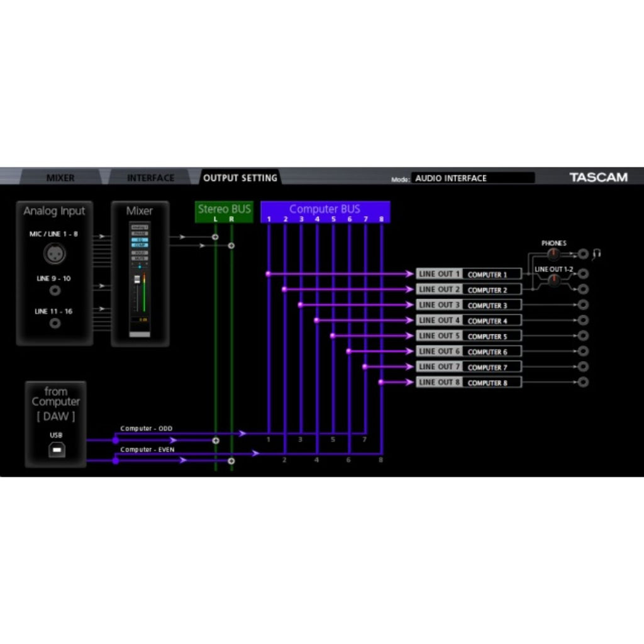
Task: Click the output jack for LINE OUT 1
Action: [x=583, y=274]
